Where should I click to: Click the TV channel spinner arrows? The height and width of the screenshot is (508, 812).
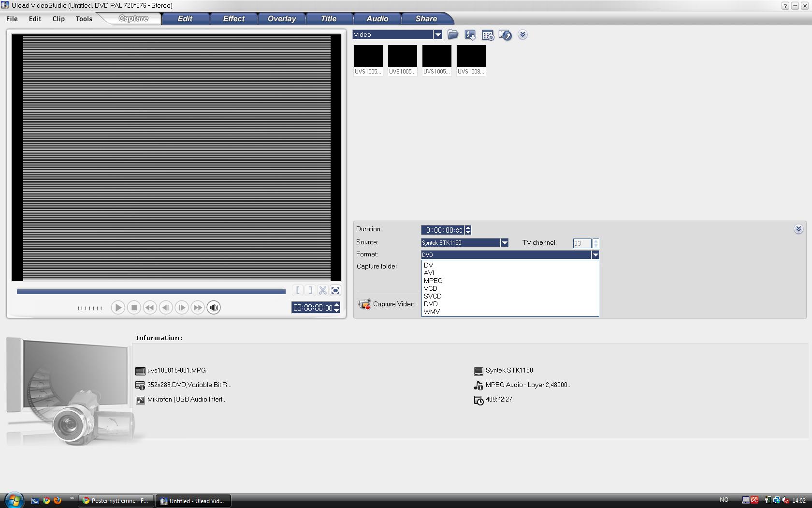tap(595, 243)
